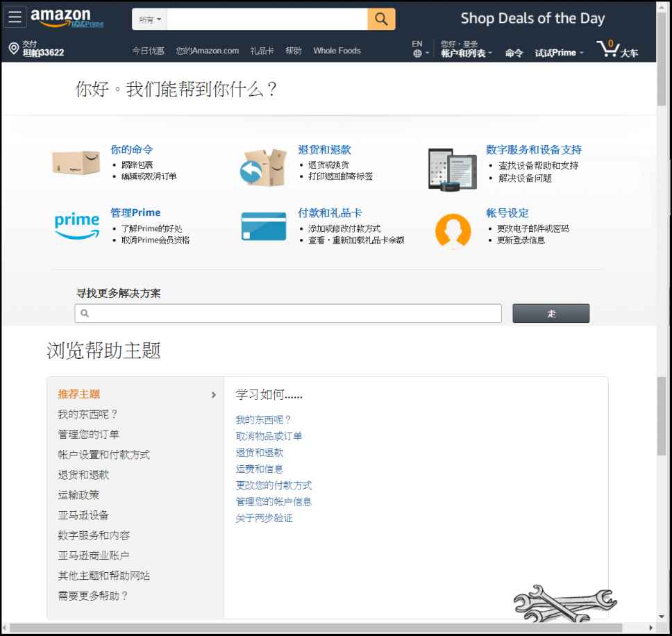
Task: Click the 跟踪包裹 bullet text
Action: pos(137,165)
